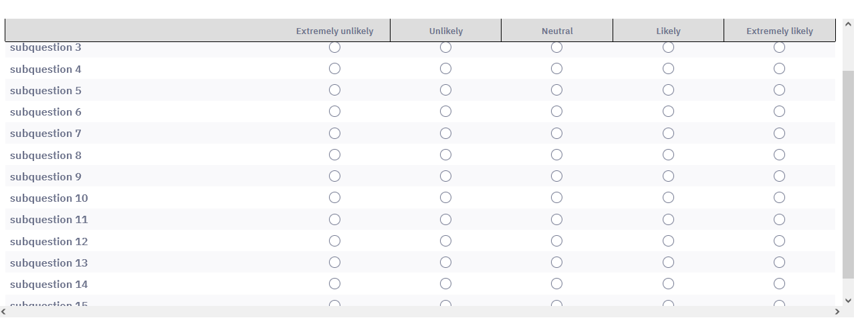The image size is (868, 324).
Task: Click the horizontal scroll right arrow
Action: point(837,312)
